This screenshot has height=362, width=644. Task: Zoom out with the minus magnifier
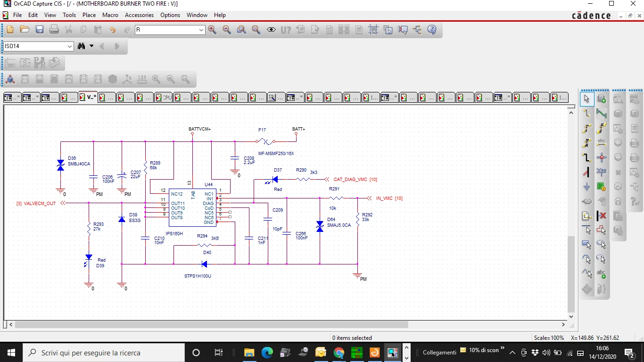[x=227, y=30]
